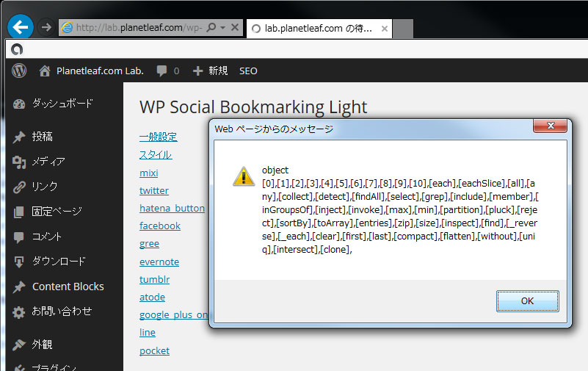This screenshot has height=371, width=588.
Task: Click the Content Blocks pushpin icon
Action: (19, 287)
